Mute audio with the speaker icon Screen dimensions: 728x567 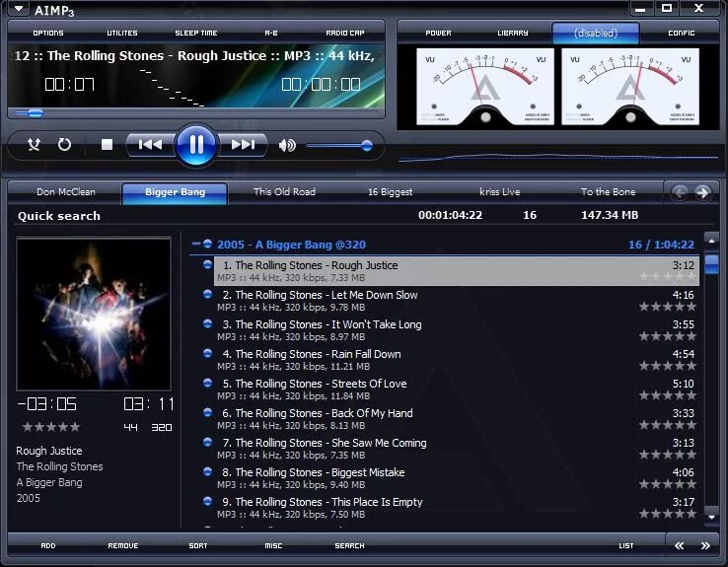[287, 146]
